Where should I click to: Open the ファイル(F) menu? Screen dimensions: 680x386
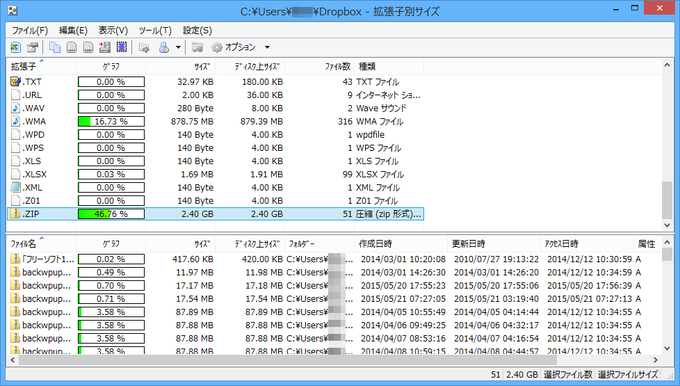click(29, 30)
